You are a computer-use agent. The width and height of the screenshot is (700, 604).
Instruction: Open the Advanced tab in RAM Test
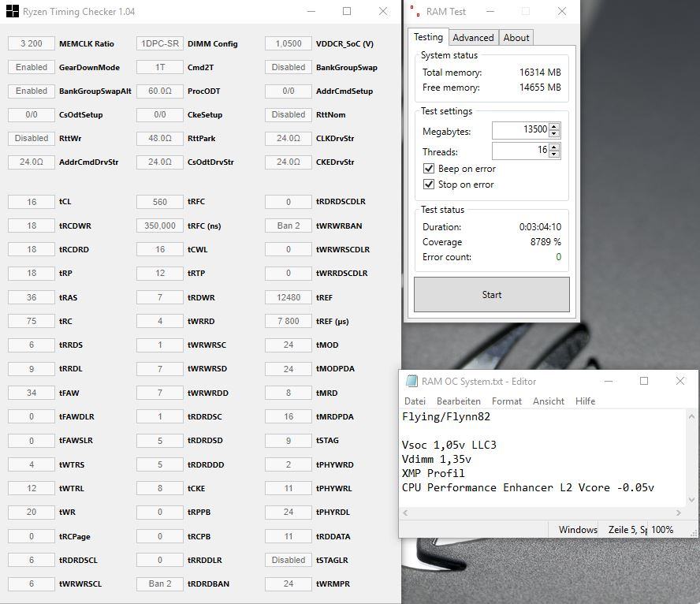click(x=473, y=38)
